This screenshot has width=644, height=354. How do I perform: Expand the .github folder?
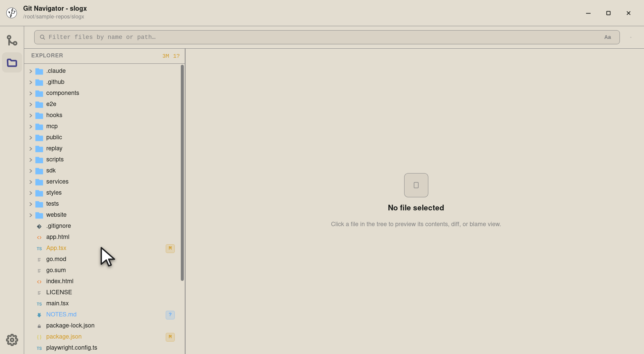[x=104, y=82]
